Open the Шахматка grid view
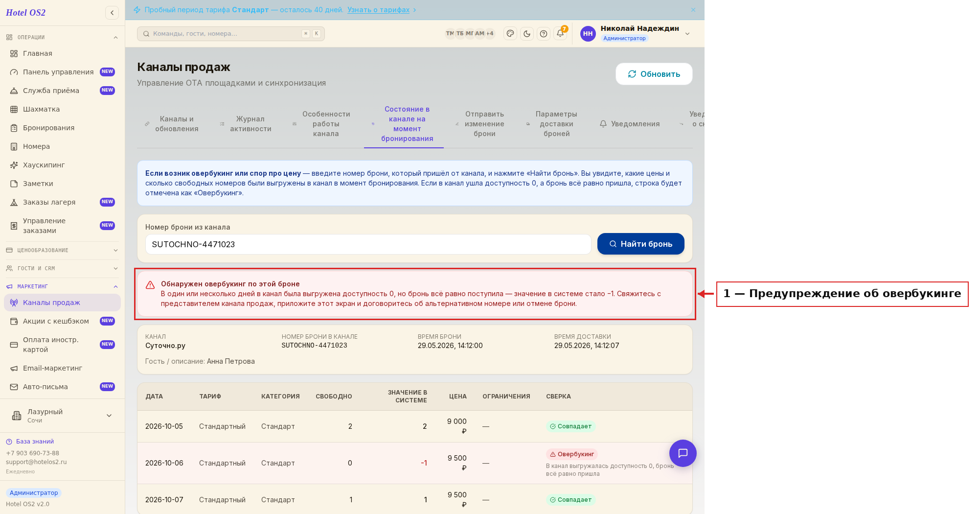 click(62, 109)
